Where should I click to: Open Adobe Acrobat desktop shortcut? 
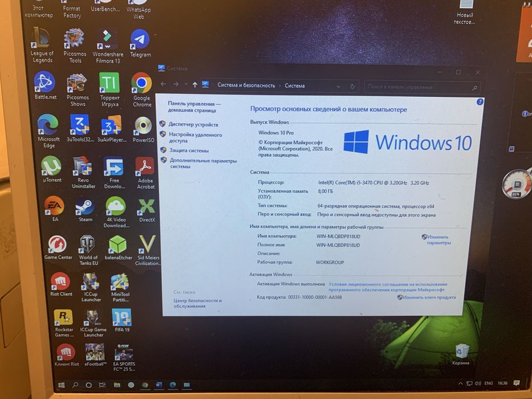point(145,173)
